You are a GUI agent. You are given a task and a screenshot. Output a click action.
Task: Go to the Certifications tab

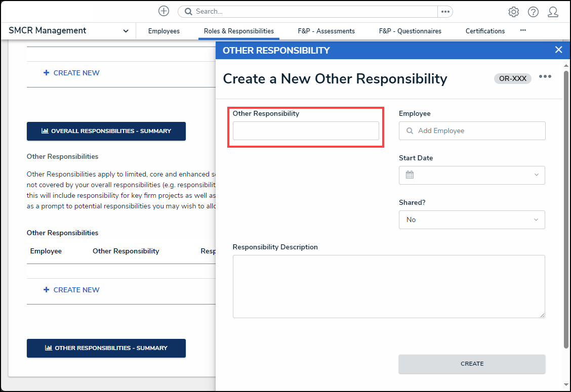pos(485,31)
